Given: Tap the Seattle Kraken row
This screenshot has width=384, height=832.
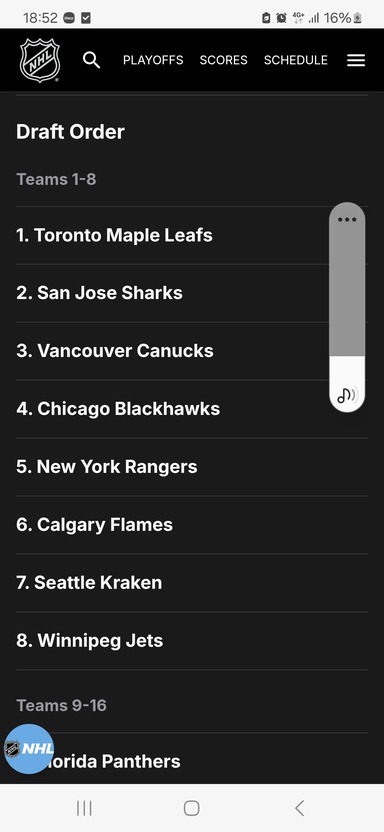Looking at the screenshot, I should (x=192, y=583).
